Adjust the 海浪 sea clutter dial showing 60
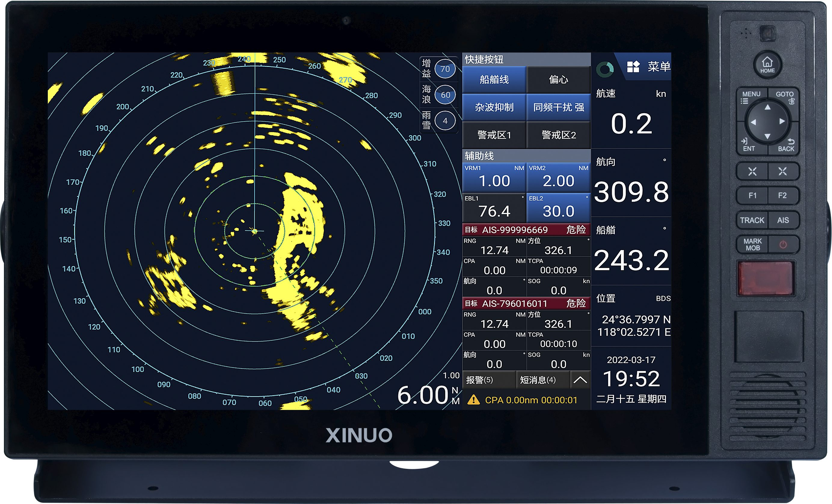 tap(445, 95)
